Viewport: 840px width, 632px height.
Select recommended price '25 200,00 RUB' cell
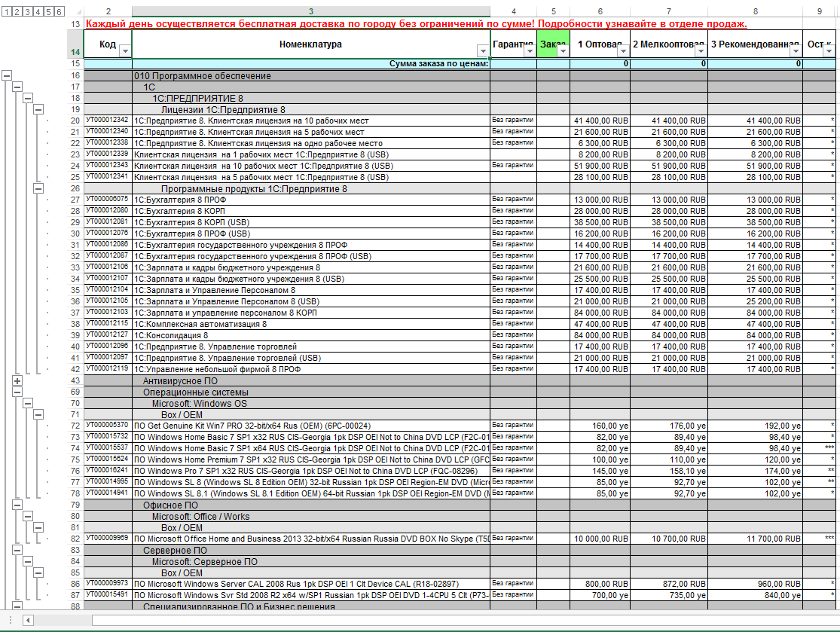point(756,301)
